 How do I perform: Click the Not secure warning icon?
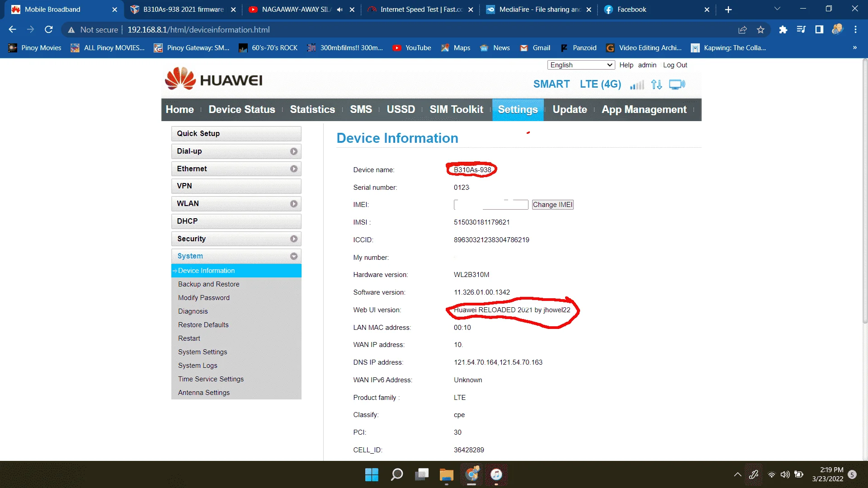pos(71,30)
